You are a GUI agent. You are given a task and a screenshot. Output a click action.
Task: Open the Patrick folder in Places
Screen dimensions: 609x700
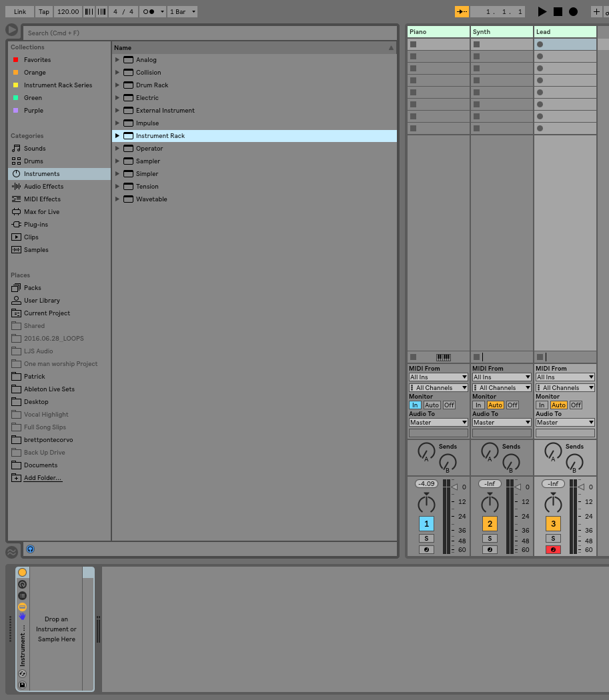point(35,377)
